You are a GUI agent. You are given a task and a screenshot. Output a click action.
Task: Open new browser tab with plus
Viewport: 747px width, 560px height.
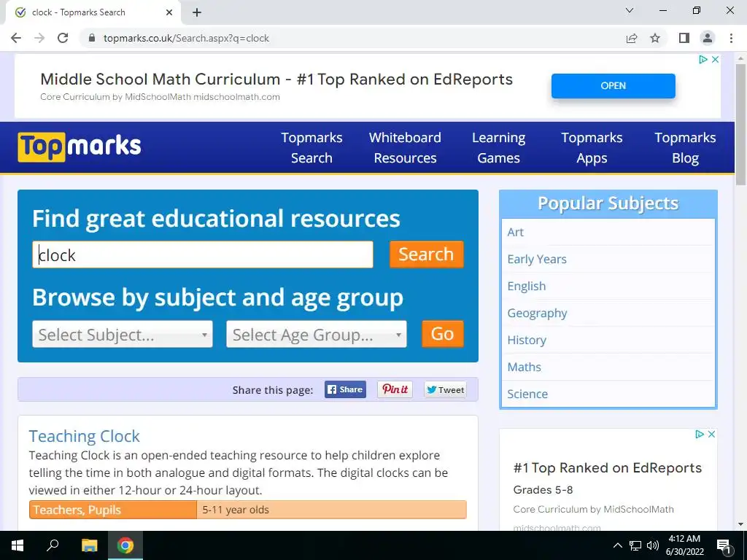197,12
